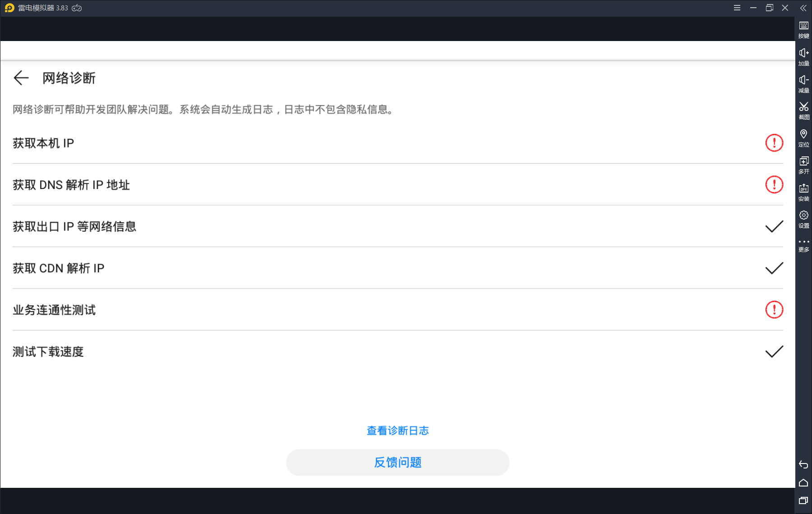The height and width of the screenshot is (514, 812).
Task: Click the error icon next to 获取本机 IP
Action: point(774,142)
